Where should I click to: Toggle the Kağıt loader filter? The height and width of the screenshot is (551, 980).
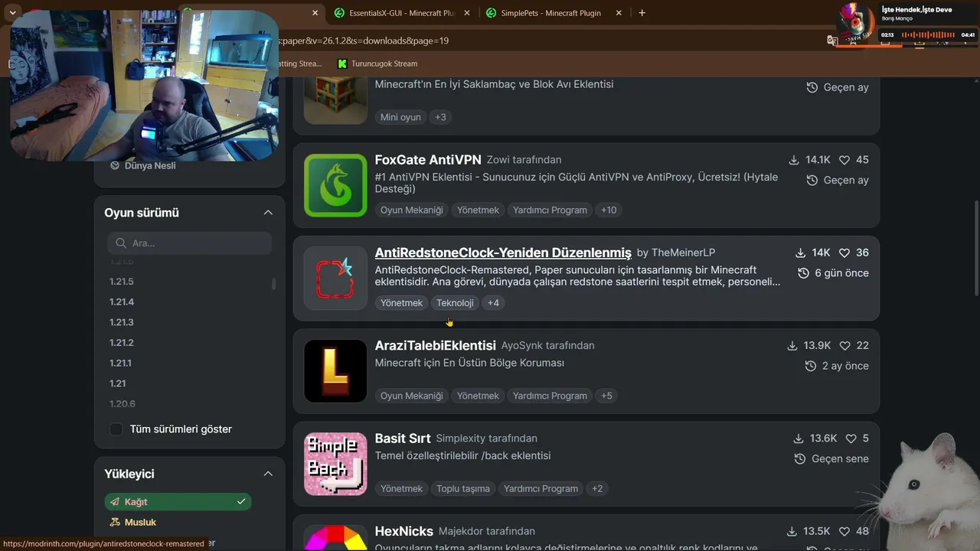[178, 502]
